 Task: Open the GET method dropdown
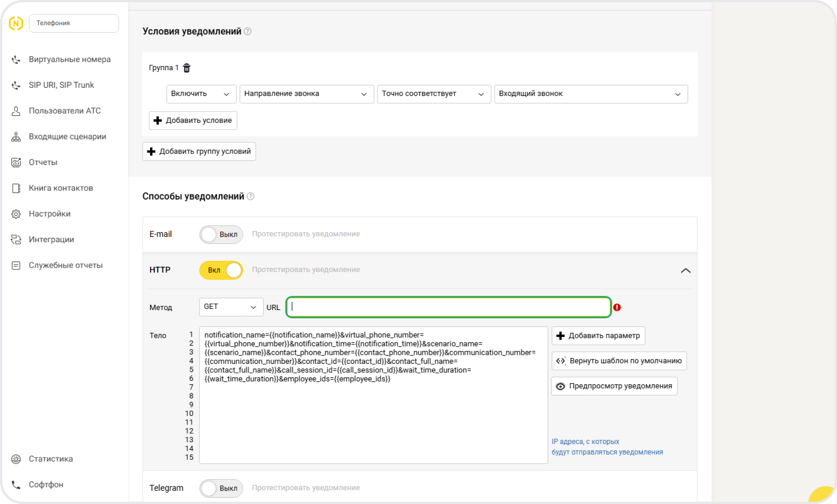coord(231,307)
